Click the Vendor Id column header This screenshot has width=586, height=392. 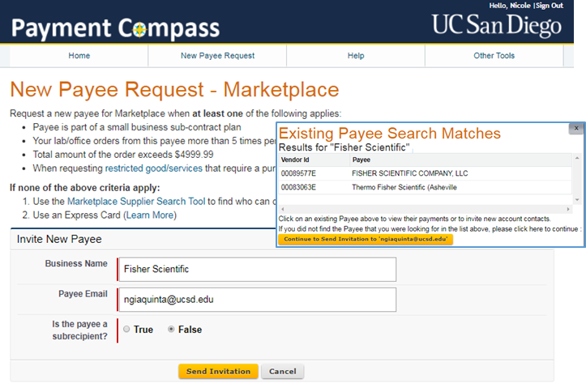(x=295, y=160)
